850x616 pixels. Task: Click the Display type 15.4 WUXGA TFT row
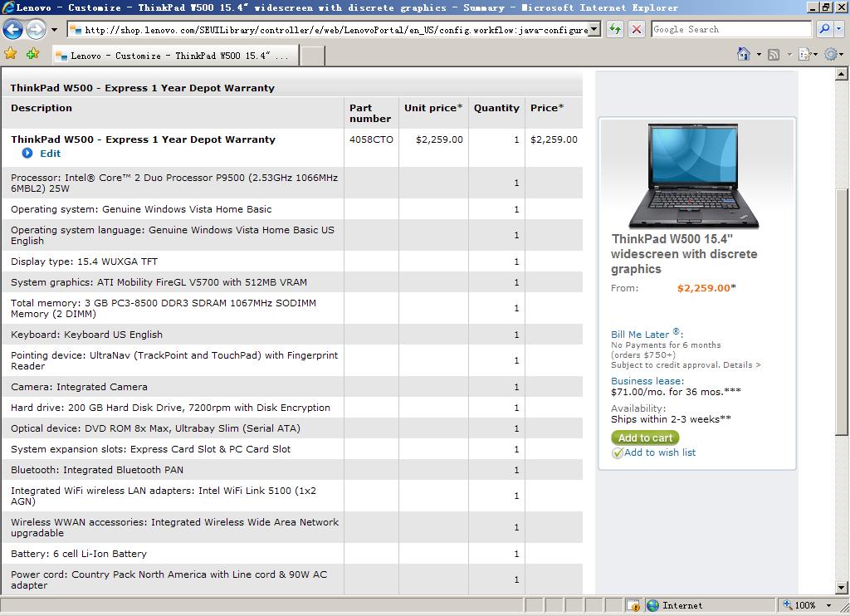point(291,262)
